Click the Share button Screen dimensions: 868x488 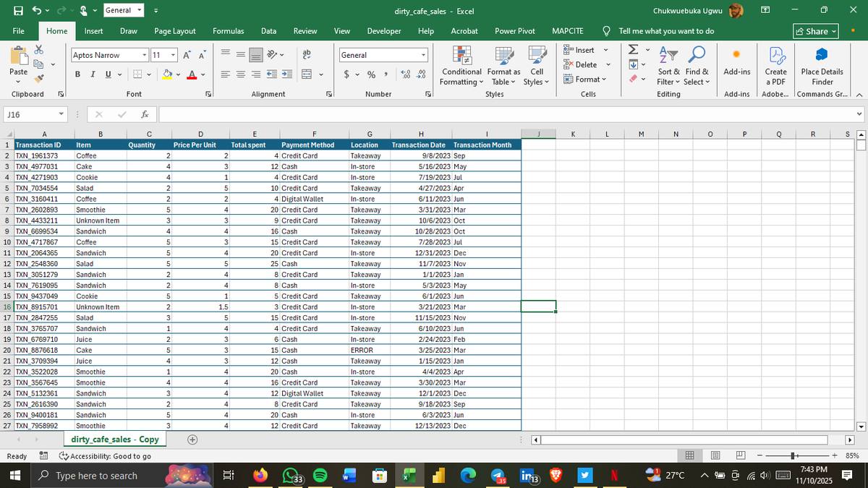815,31
